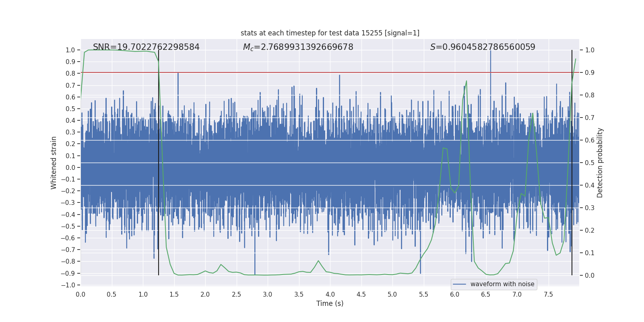Image resolution: width=644 pixels, height=322 pixels.
Task: Select the −1.0 tick on left axis
Action: coord(70,285)
